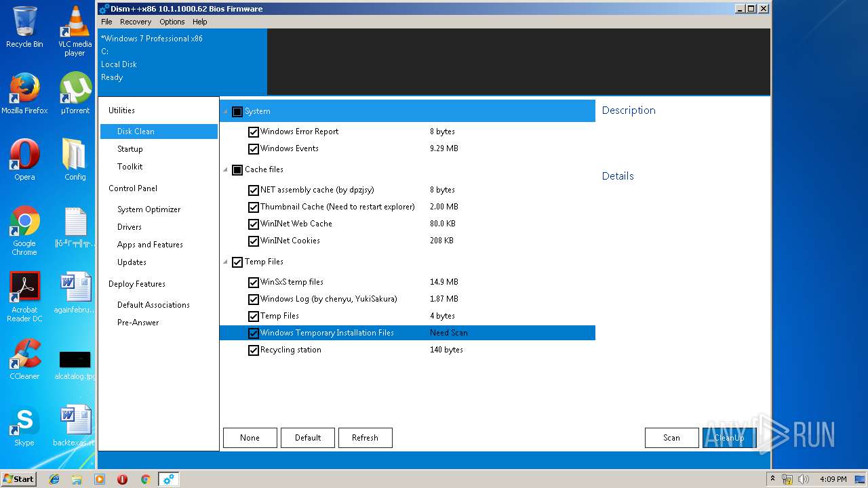Toggle Cache files group checkbox
This screenshot has height=488, width=868.
click(x=237, y=170)
